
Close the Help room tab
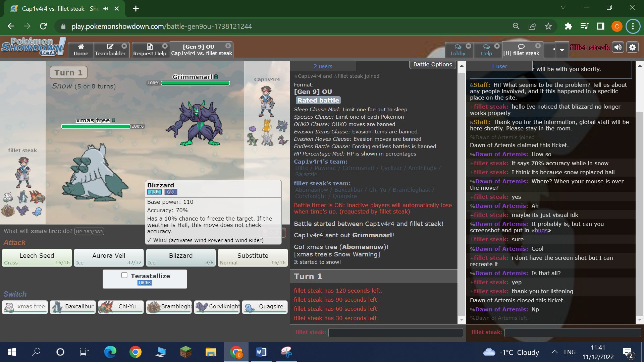click(497, 46)
